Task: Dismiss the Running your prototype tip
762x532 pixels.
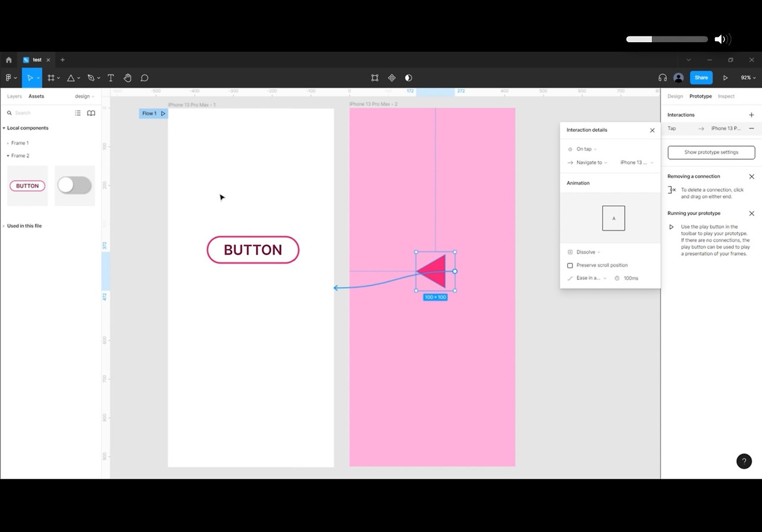Action: [x=751, y=214]
